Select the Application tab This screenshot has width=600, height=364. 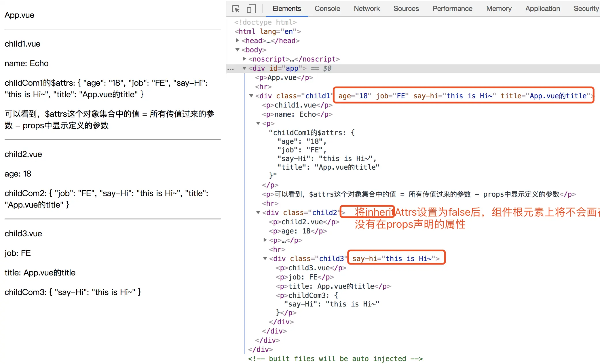point(542,9)
